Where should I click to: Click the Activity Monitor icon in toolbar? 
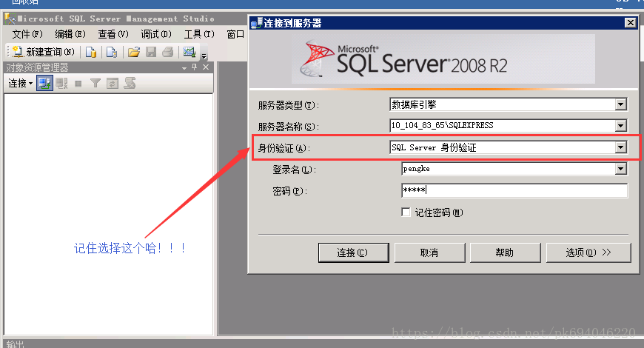189,52
